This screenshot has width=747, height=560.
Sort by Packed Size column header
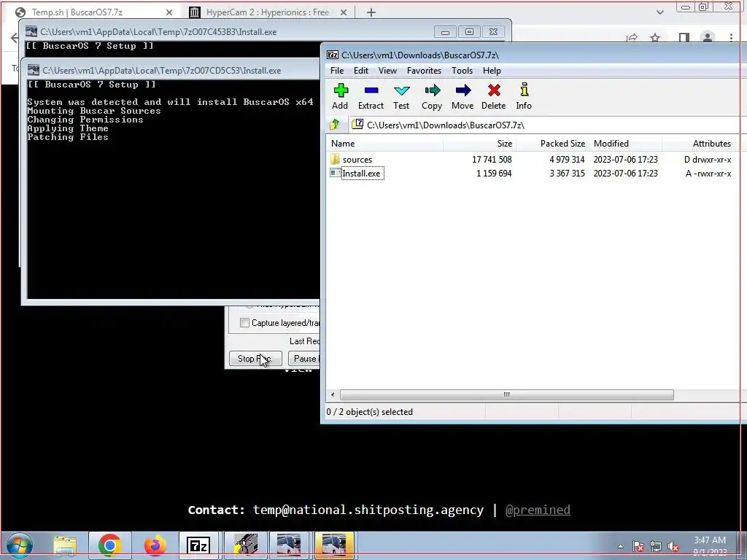553,144
